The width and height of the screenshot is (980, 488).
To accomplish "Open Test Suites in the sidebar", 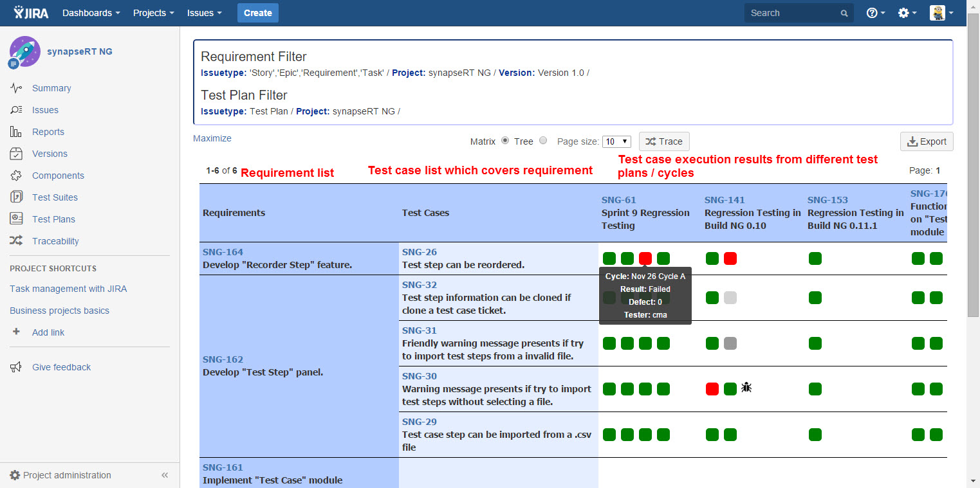I will tap(55, 197).
